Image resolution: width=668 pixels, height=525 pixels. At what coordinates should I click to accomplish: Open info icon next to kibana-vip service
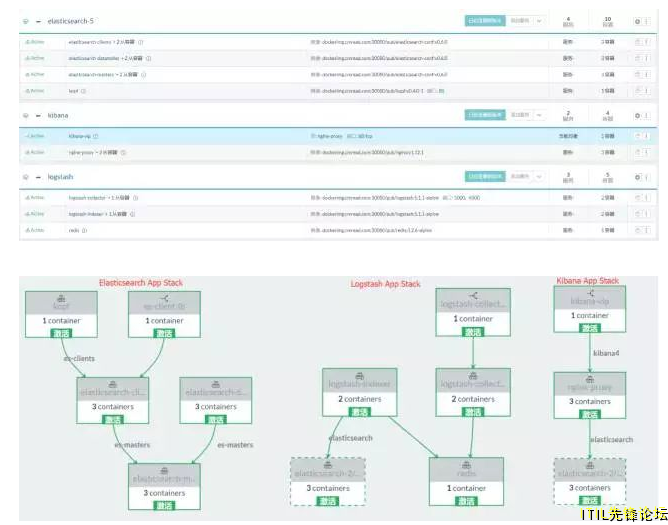(x=95, y=136)
